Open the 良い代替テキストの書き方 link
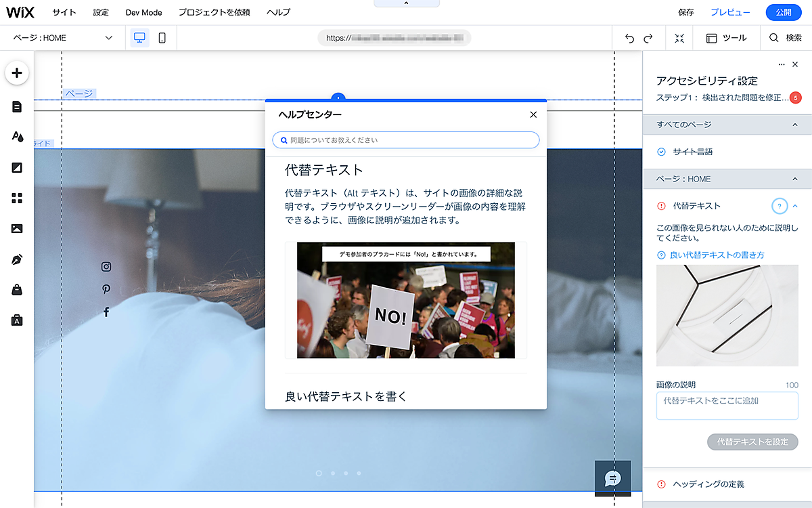Screen dimensions: 812x508 pyautogui.click(x=717, y=255)
